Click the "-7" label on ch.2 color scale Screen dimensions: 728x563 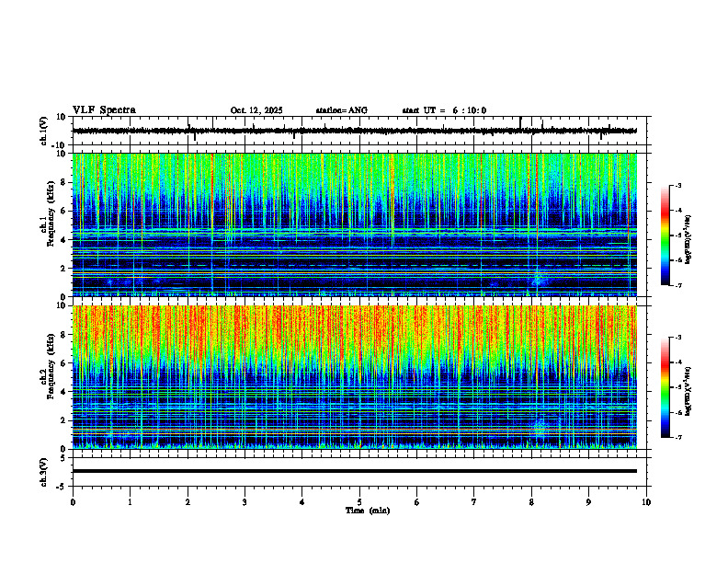pyautogui.click(x=678, y=437)
